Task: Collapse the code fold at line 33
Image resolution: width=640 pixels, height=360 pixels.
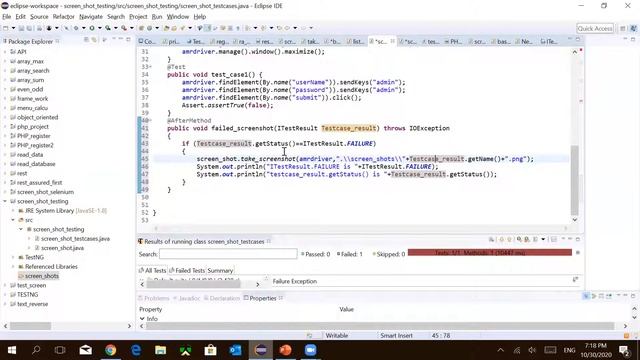Action: 150,67
